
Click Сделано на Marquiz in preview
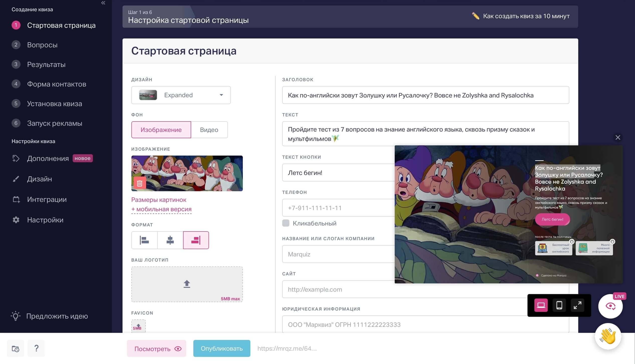pyautogui.click(x=551, y=275)
